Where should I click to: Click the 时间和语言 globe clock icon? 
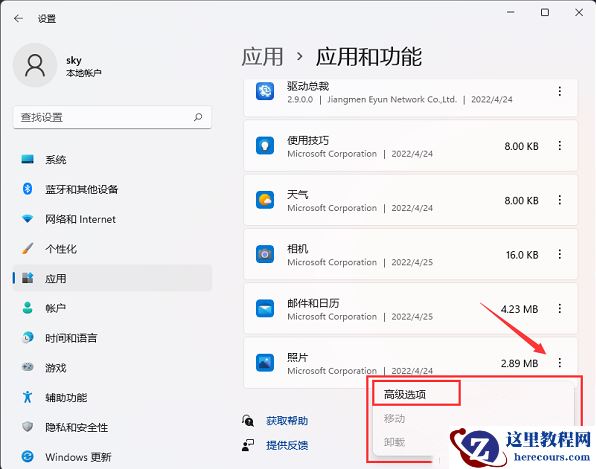pyautogui.click(x=27, y=337)
